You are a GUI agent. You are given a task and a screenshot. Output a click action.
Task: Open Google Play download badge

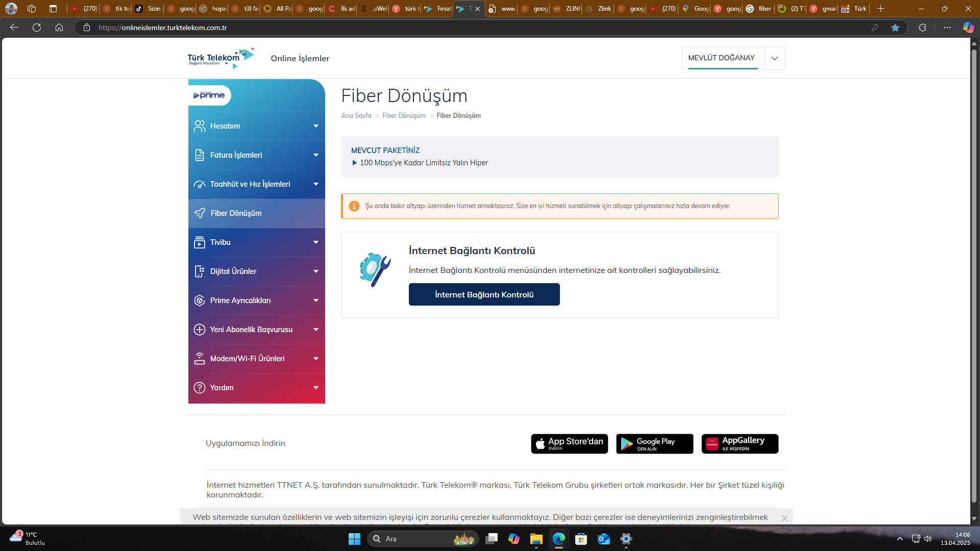(x=654, y=444)
